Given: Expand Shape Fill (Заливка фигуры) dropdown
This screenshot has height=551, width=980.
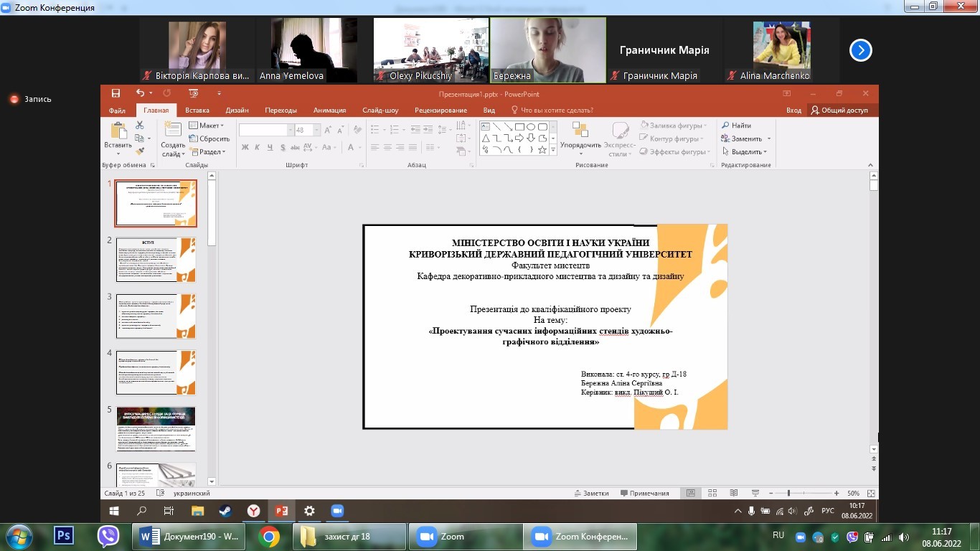Looking at the screenshot, I should coord(674,126).
